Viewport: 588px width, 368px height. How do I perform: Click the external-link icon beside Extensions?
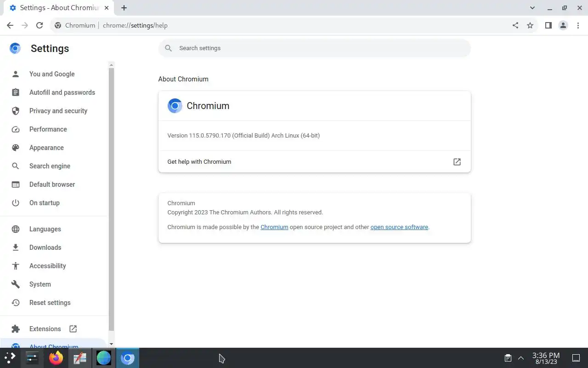(73, 329)
